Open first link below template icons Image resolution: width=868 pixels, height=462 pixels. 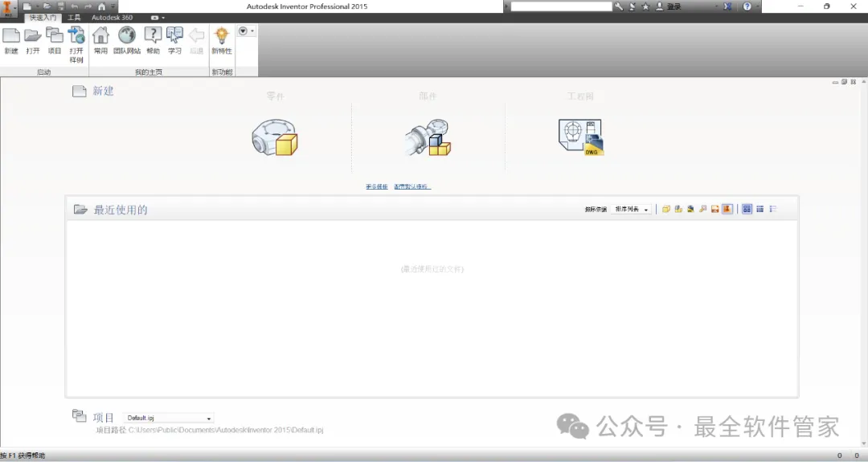[x=376, y=187]
